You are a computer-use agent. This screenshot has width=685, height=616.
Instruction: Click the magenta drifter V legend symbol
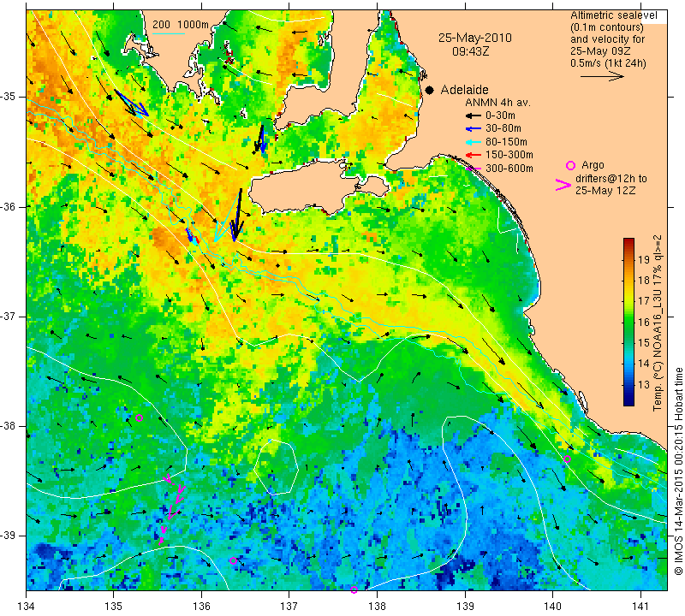(563, 185)
